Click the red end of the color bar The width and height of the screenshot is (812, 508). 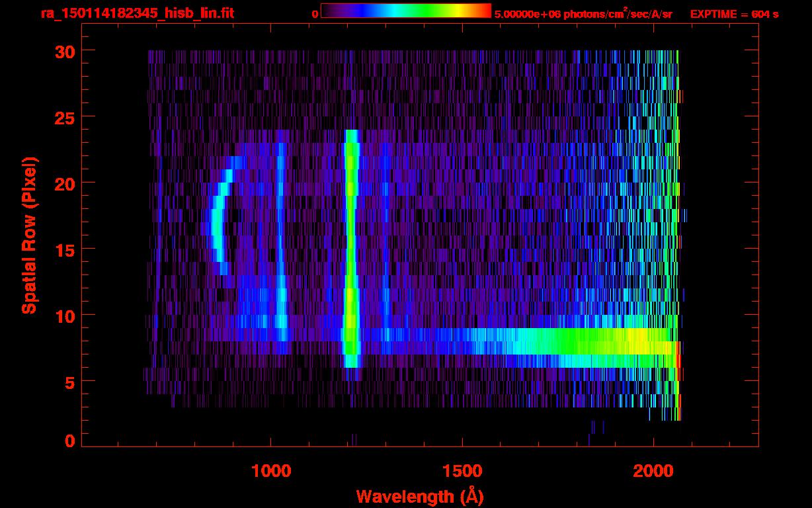coord(483,11)
